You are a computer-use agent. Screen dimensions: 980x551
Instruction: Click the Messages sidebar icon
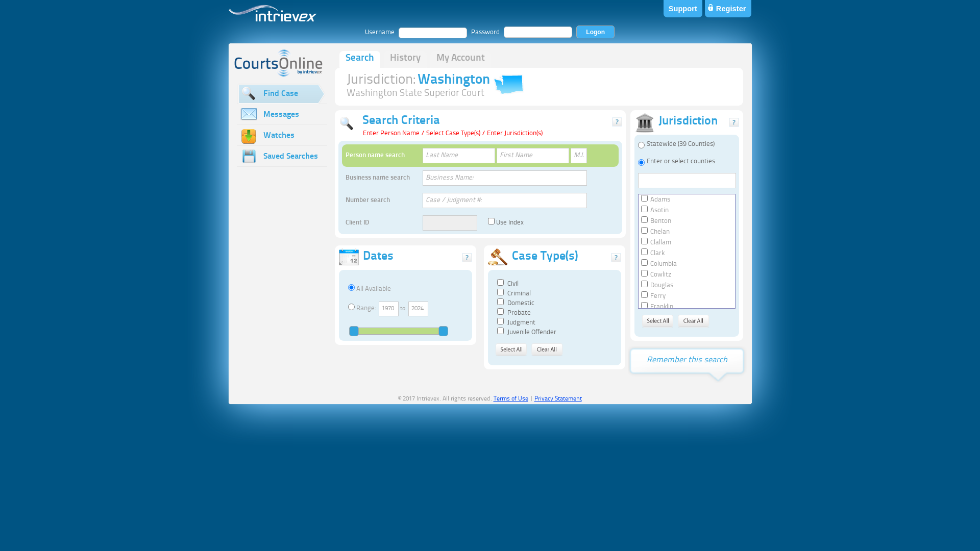[249, 114]
